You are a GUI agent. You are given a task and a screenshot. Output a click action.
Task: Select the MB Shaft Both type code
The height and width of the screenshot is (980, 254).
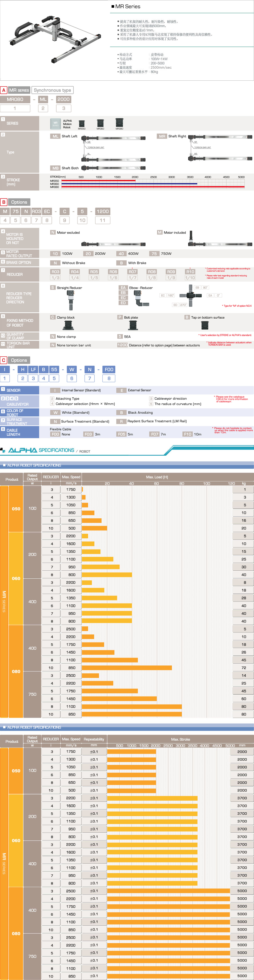(x=55, y=168)
